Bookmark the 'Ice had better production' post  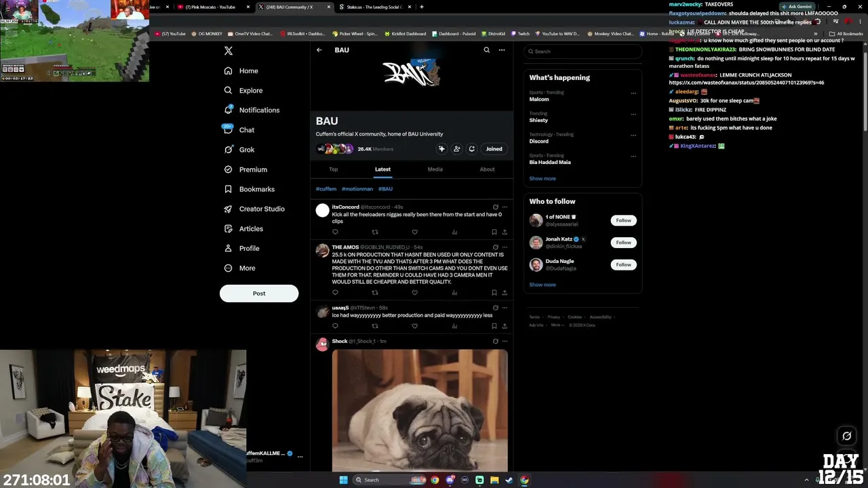pyautogui.click(x=494, y=326)
